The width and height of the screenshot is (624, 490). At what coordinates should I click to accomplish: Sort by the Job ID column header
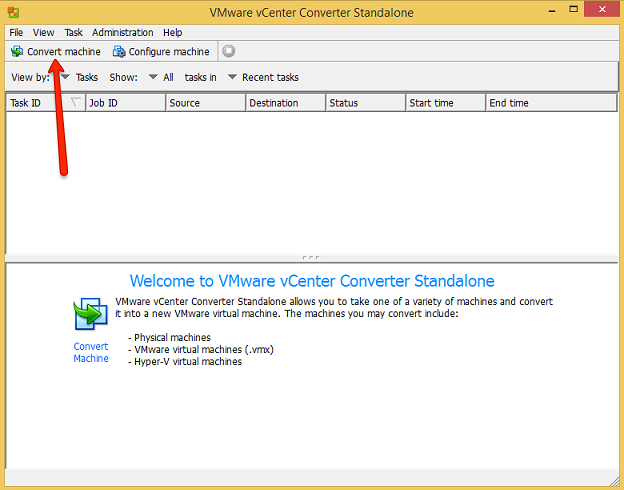126,103
